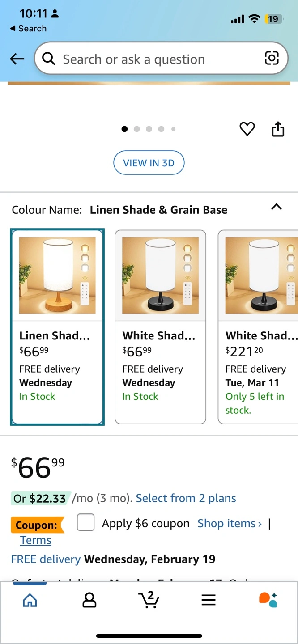
Task: Tap the back arrow icon
Action: point(17,59)
